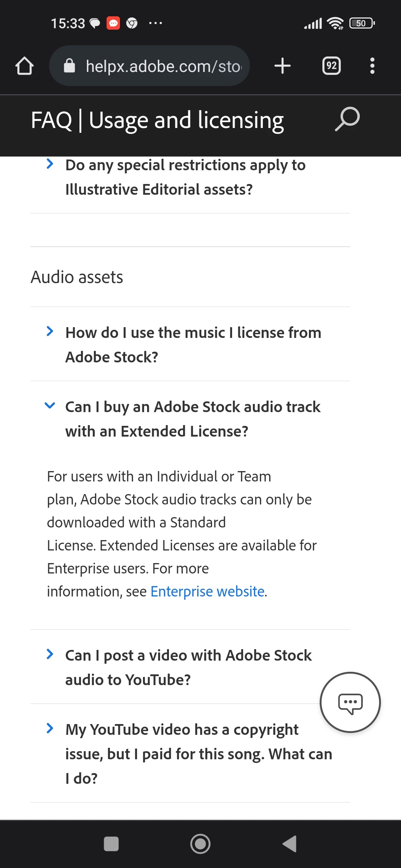This screenshot has height=868, width=401.
Task: Tap the address bar lock icon
Action: click(69, 66)
